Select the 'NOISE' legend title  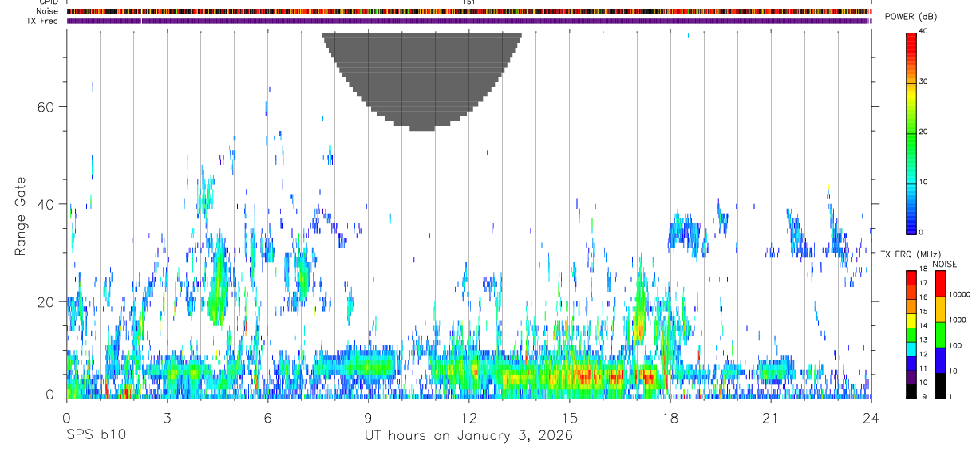944,264
